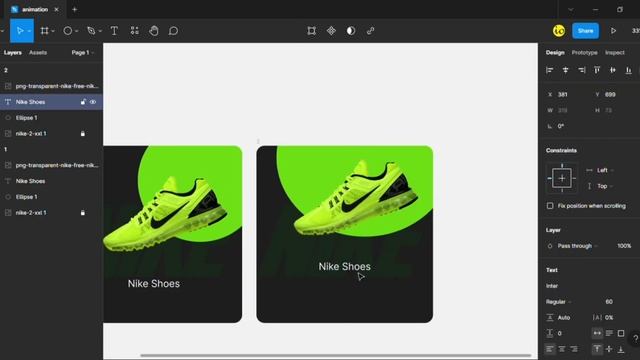Click Align left icon
The height and width of the screenshot is (360, 640).
pyautogui.click(x=550, y=70)
